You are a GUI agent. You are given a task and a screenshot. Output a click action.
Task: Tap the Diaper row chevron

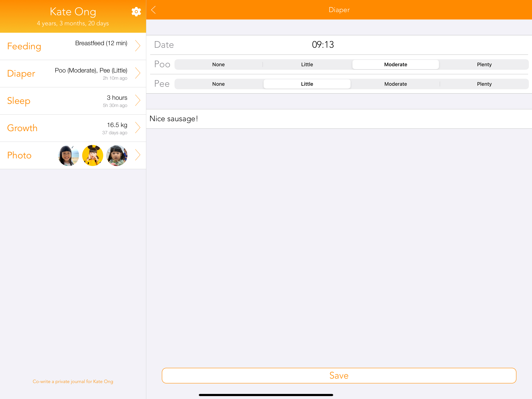click(x=137, y=73)
